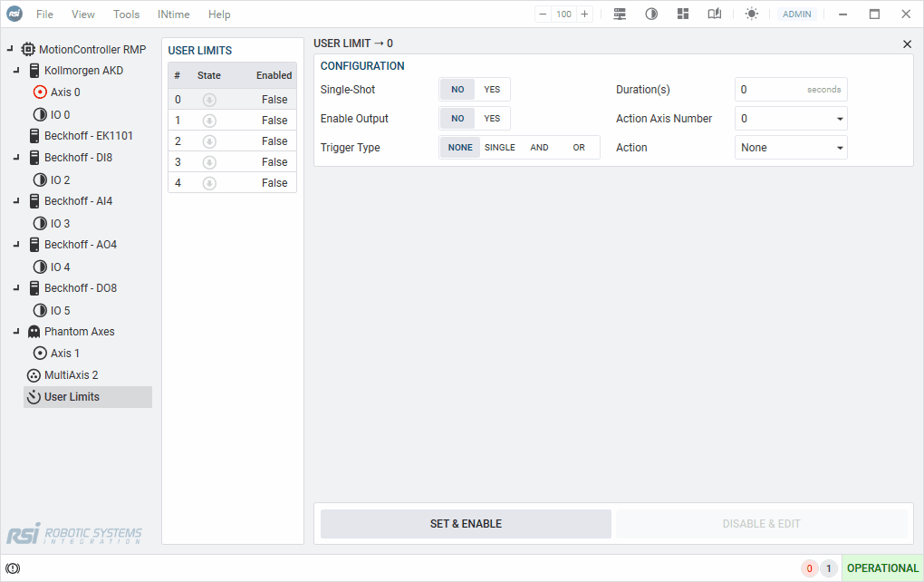Open the documentation book icon in toolbar

pos(714,15)
